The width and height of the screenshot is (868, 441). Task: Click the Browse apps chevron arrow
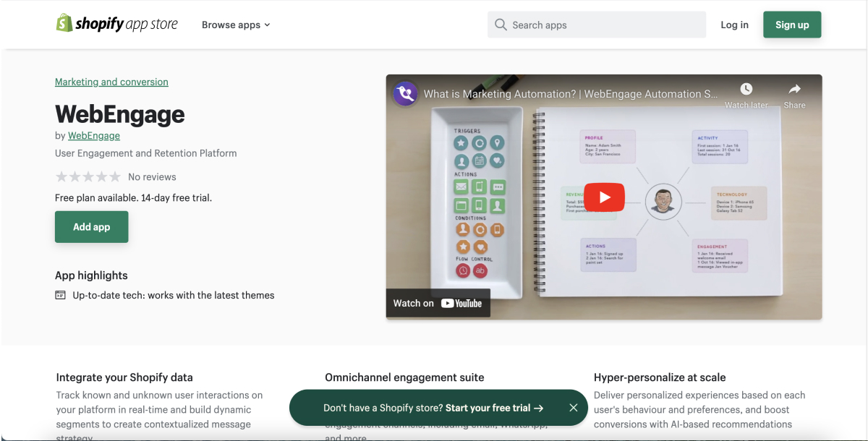267,25
